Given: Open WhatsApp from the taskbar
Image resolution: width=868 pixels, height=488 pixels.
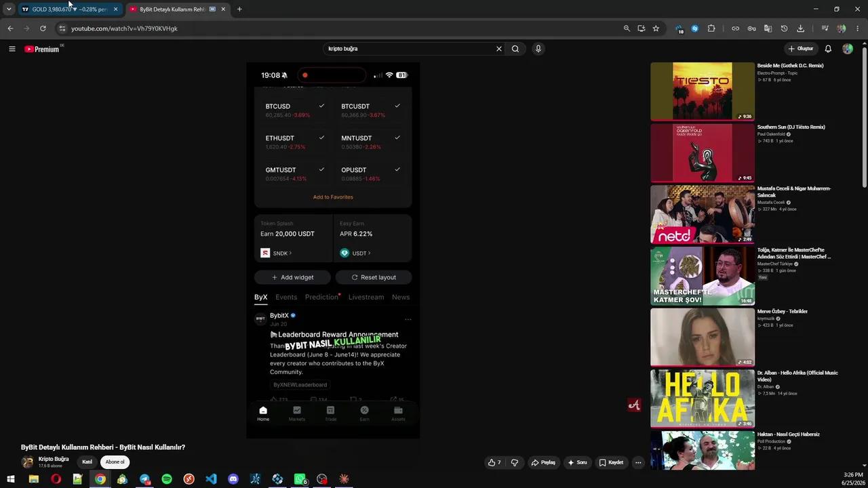Looking at the screenshot, I should 300,479.
